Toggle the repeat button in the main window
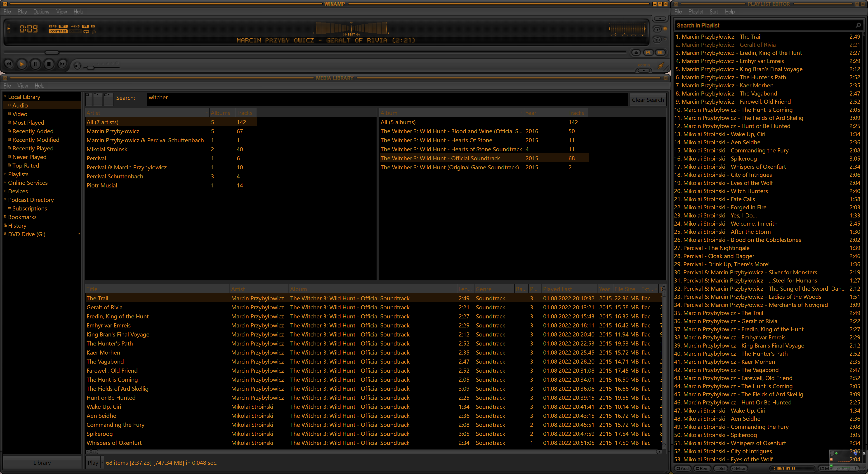The image size is (868, 474). [x=657, y=29]
